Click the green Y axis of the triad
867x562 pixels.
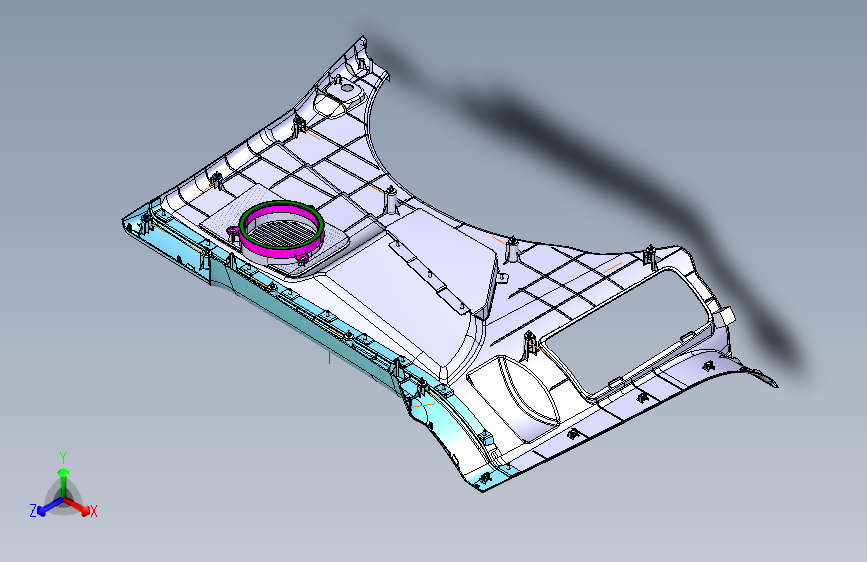click(64, 483)
